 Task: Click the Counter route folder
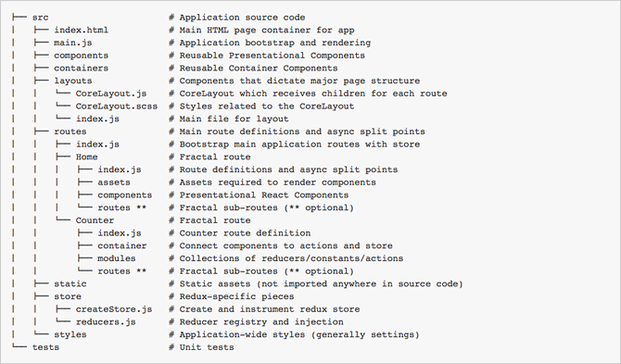95,220
